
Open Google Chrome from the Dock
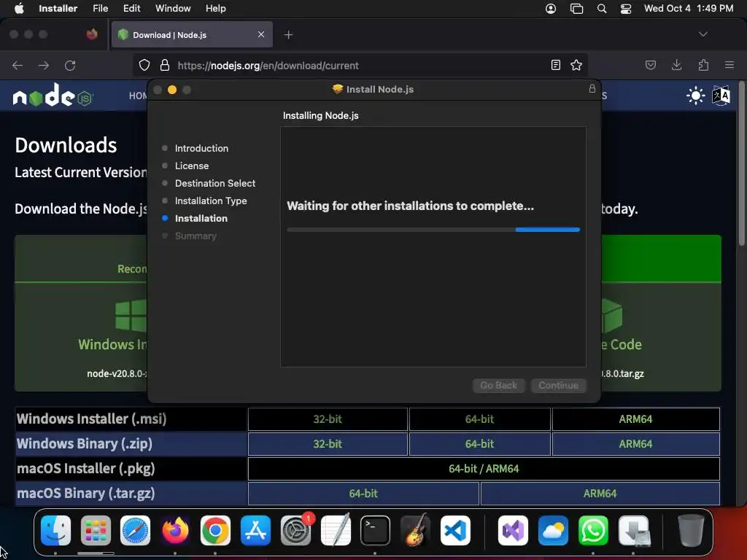coord(215,530)
